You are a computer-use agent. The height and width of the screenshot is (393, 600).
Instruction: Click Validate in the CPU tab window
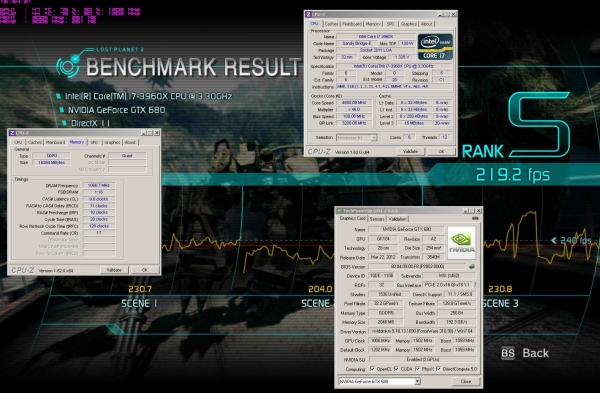tap(410, 152)
